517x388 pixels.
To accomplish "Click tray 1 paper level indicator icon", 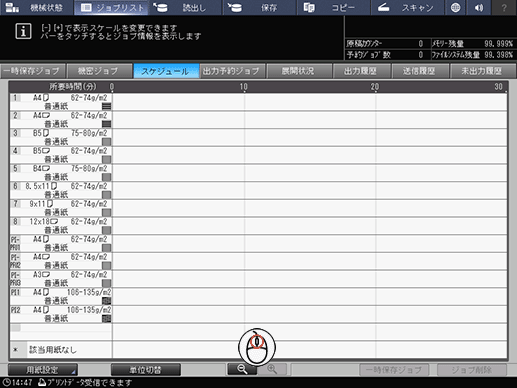I will [x=106, y=106].
